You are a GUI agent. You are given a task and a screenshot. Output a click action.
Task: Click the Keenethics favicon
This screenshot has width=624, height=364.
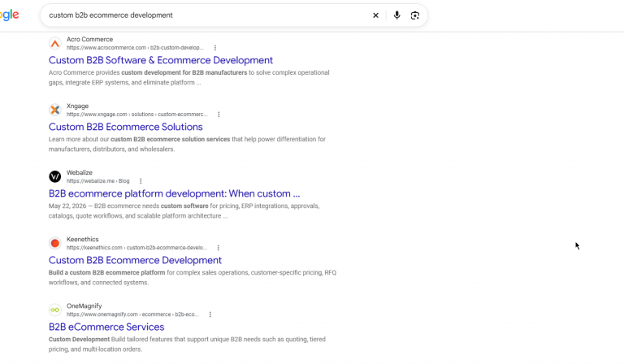(55, 243)
